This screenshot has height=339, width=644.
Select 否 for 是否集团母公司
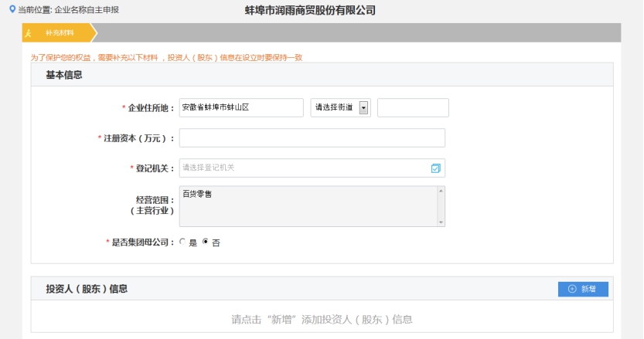click(205, 242)
